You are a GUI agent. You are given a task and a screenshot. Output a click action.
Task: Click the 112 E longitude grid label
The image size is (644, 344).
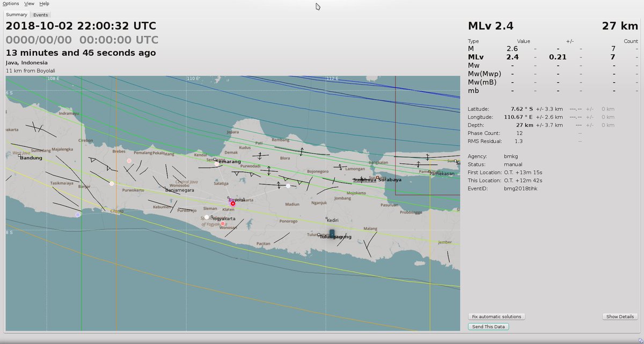click(332, 78)
